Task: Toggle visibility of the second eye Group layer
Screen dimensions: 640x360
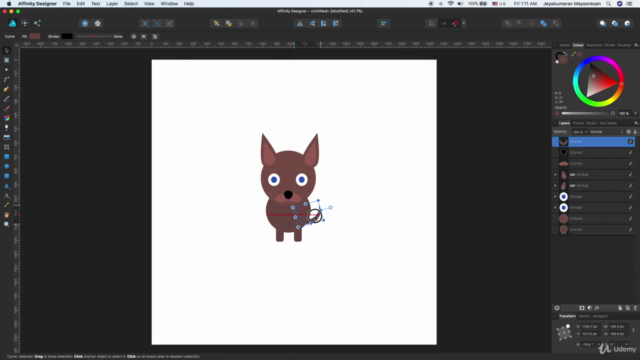Action: point(630,208)
